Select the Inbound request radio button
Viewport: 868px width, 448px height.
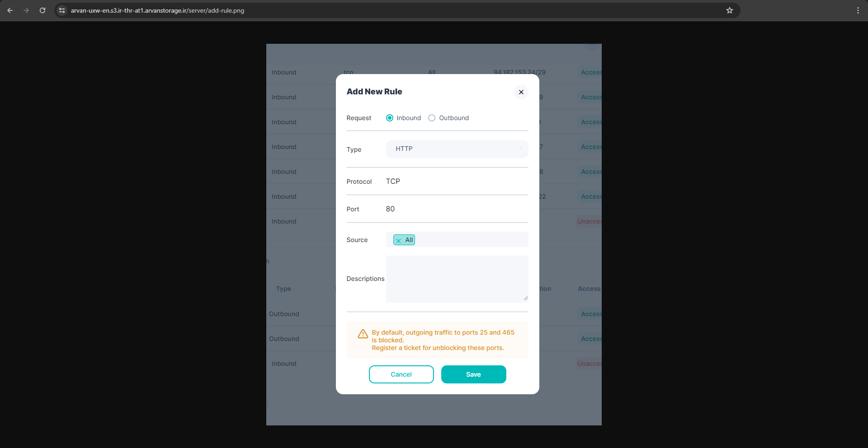click(390, 118)
